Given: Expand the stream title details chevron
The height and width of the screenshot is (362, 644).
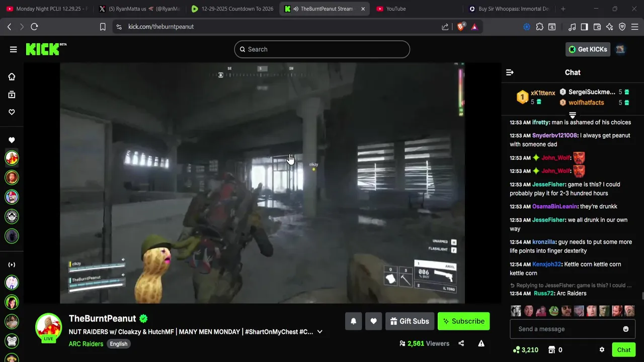Looking at the screenshot, I should pyautogui.click(x=319, y=332).
